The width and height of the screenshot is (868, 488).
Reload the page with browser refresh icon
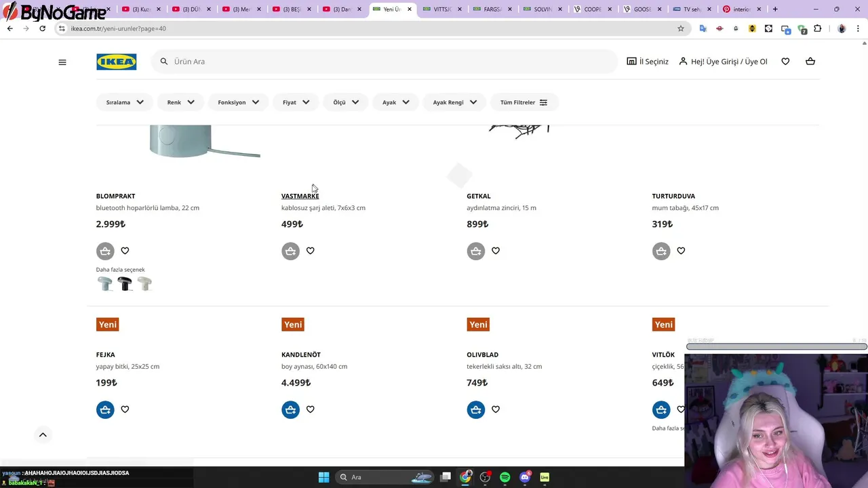tap(42, 28)
